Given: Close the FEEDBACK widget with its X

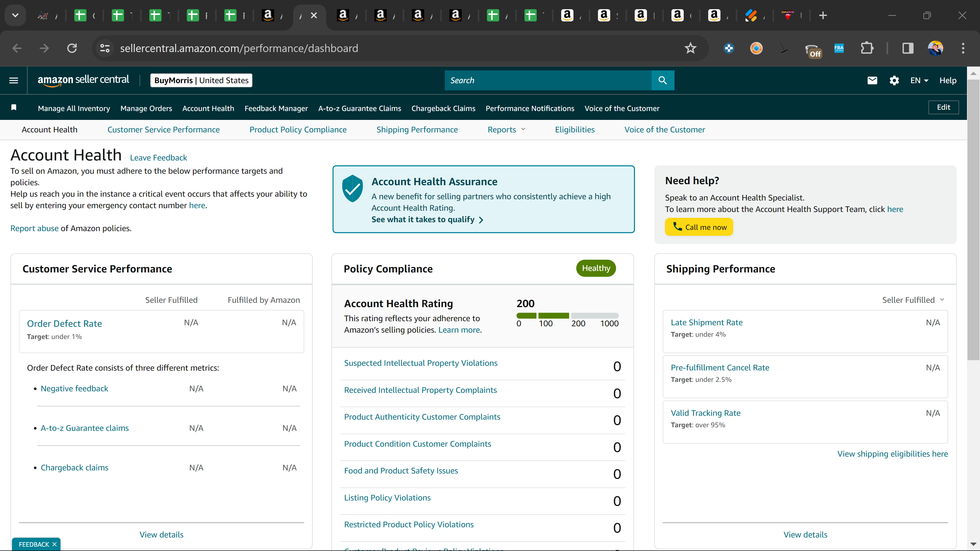Looking at the screenshot, I should pos(54,544).
